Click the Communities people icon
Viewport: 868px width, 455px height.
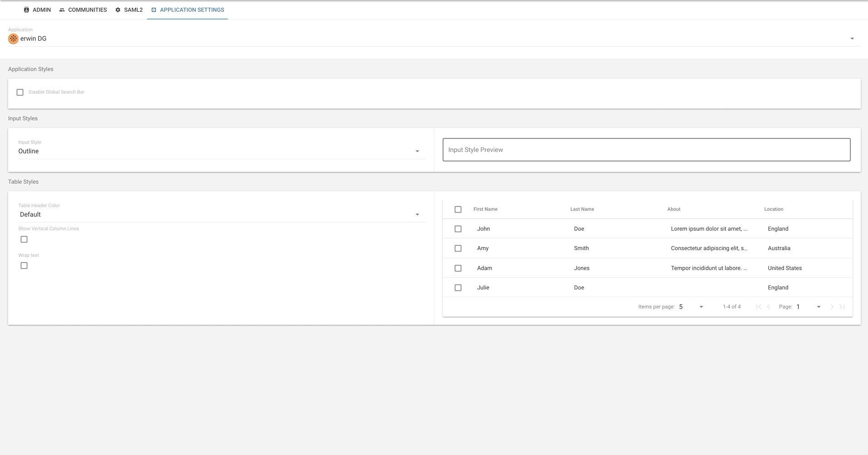62,10
